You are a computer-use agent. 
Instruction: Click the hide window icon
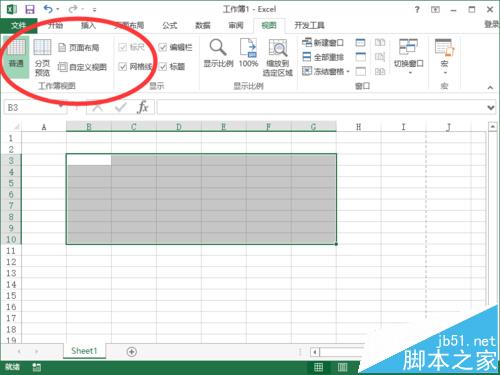[360, 57]
